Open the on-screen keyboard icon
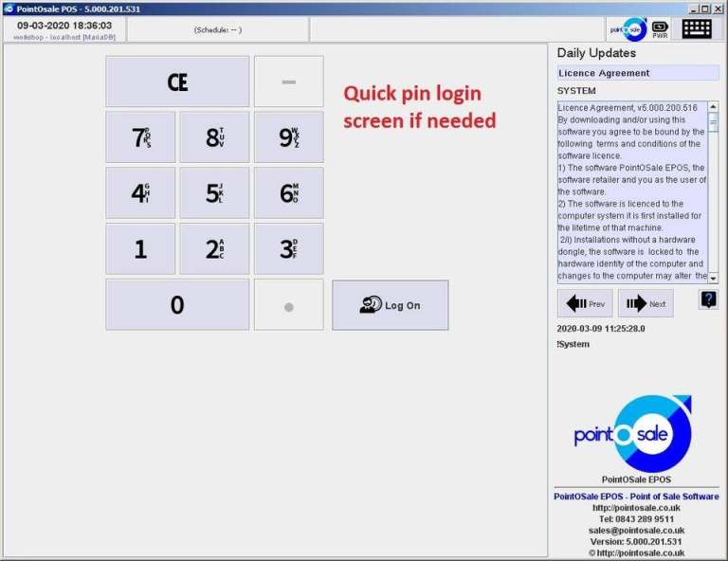The width and height of the screenshot is (728, 561). point(697,29)
